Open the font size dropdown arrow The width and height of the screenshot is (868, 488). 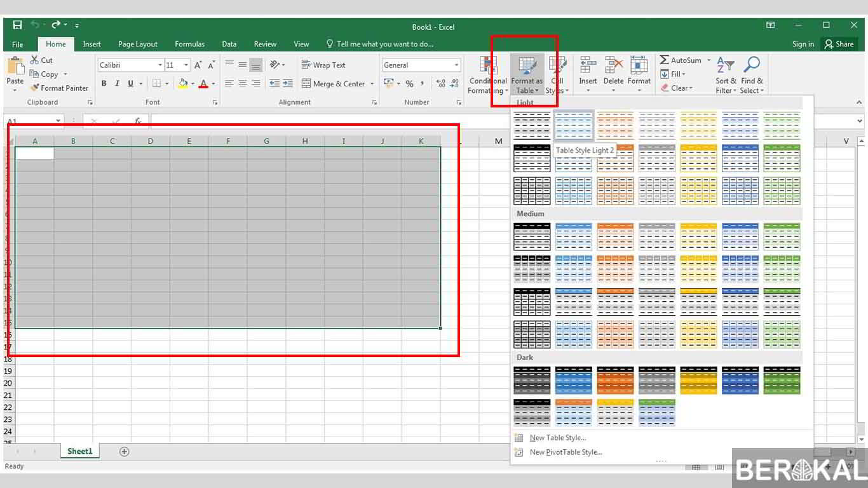(x=186, y=65)
